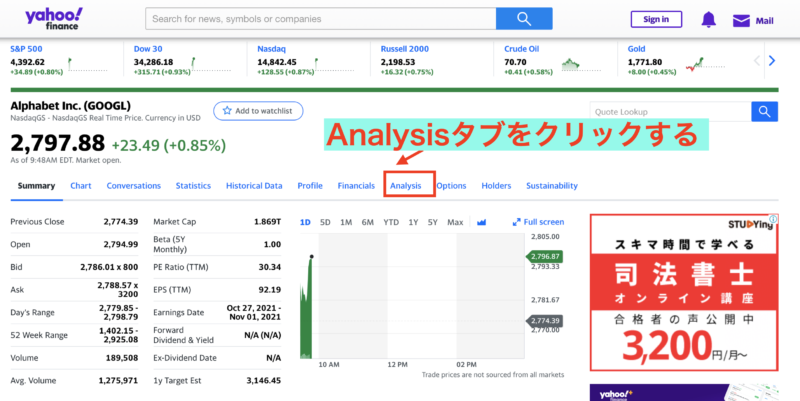Focus the main search field
Screen dimensions: 800x401
pos(320,19)
